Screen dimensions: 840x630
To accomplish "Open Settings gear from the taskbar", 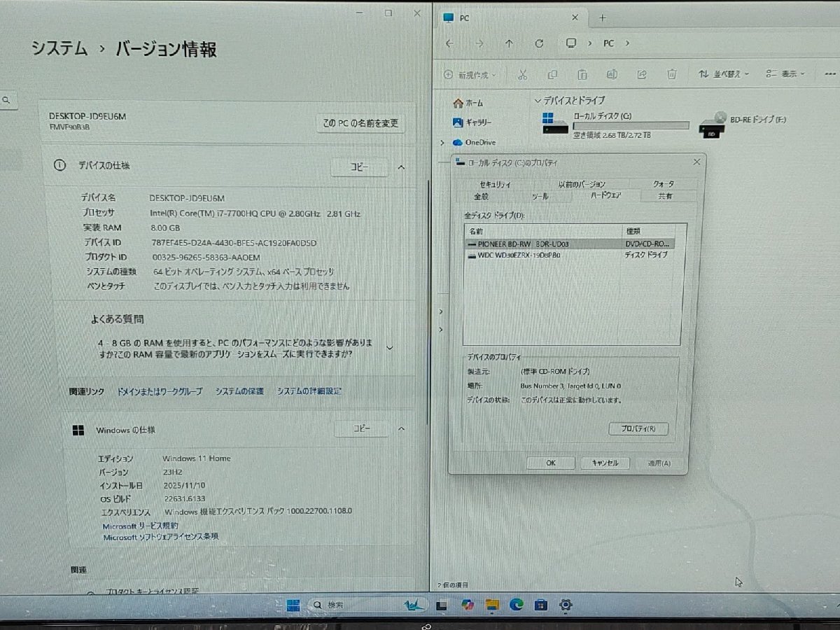I will [x=566, y=605].
